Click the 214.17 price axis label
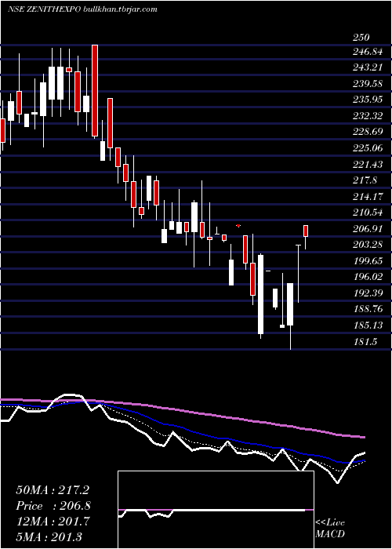 click(368, 197)
